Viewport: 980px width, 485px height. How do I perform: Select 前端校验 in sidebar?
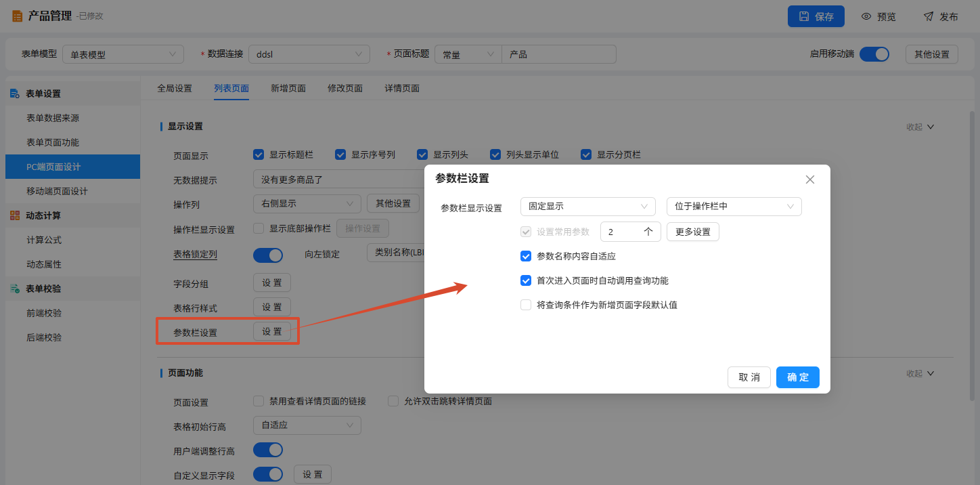tap(72, 313)
